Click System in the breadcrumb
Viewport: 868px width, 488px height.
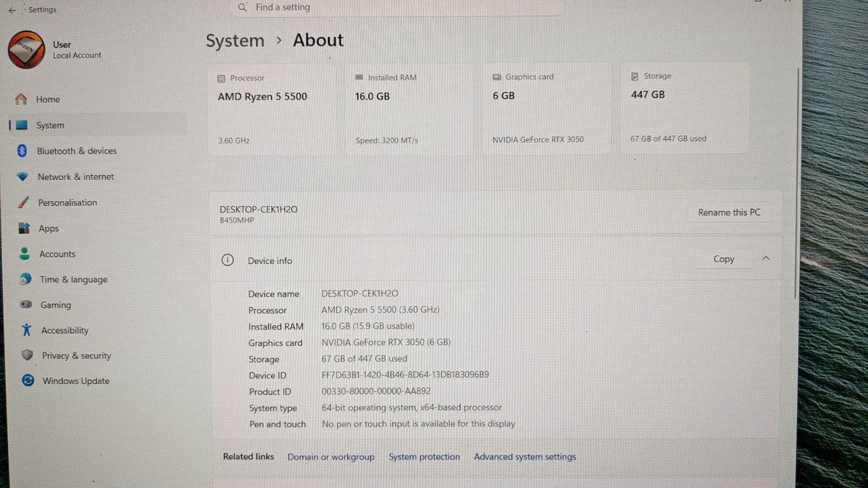coord(235,41)
